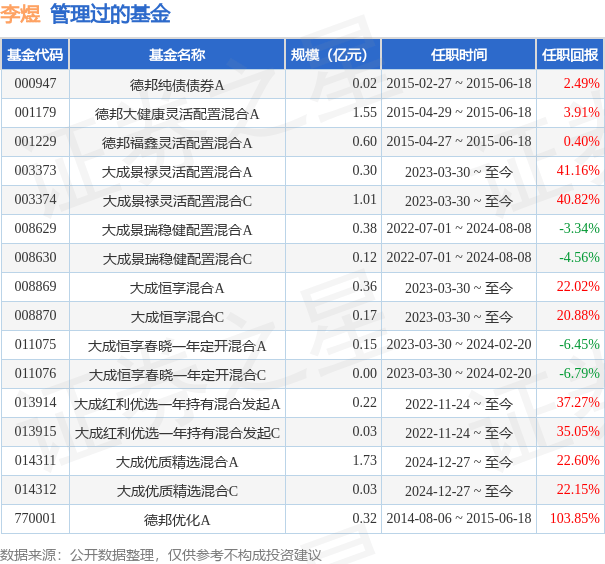Select fund name 德邦纯债债券A

[x=177, y=85]
